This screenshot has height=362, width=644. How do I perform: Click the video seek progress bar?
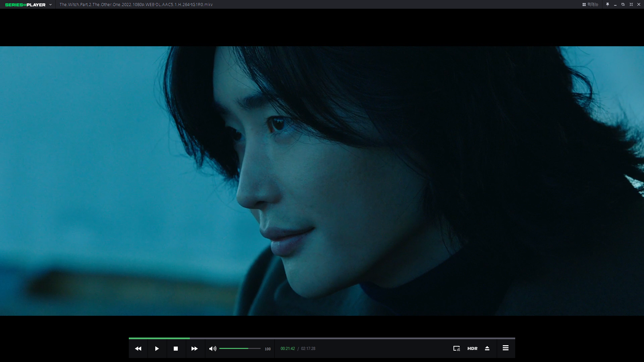[x=322, y=339]
